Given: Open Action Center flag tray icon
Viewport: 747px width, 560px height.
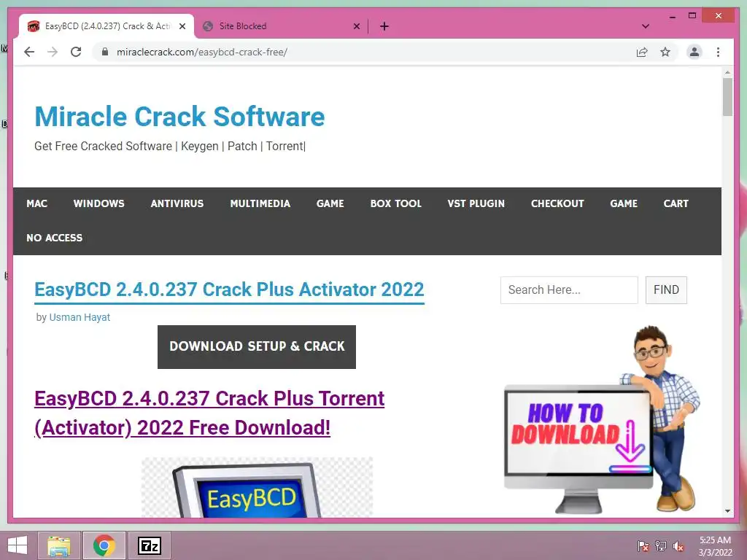Looking at the screenshot, I should click(x=643, y=545).
